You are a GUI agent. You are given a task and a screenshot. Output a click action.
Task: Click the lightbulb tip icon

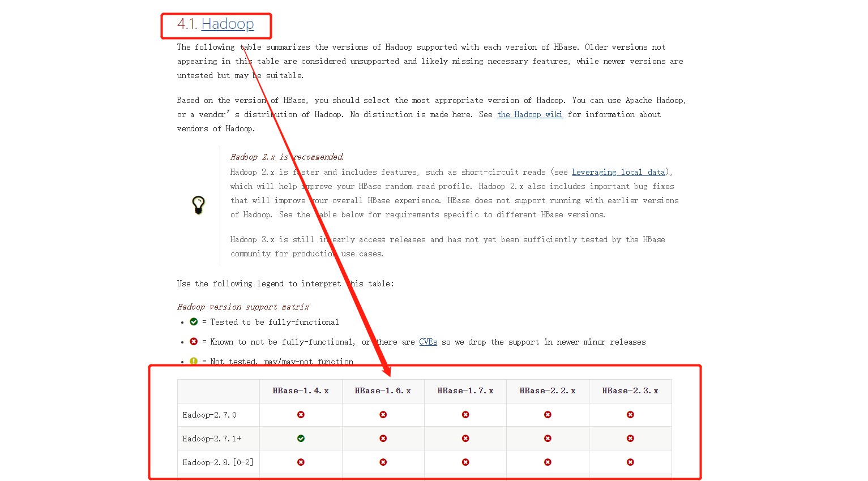coord(198,205)
